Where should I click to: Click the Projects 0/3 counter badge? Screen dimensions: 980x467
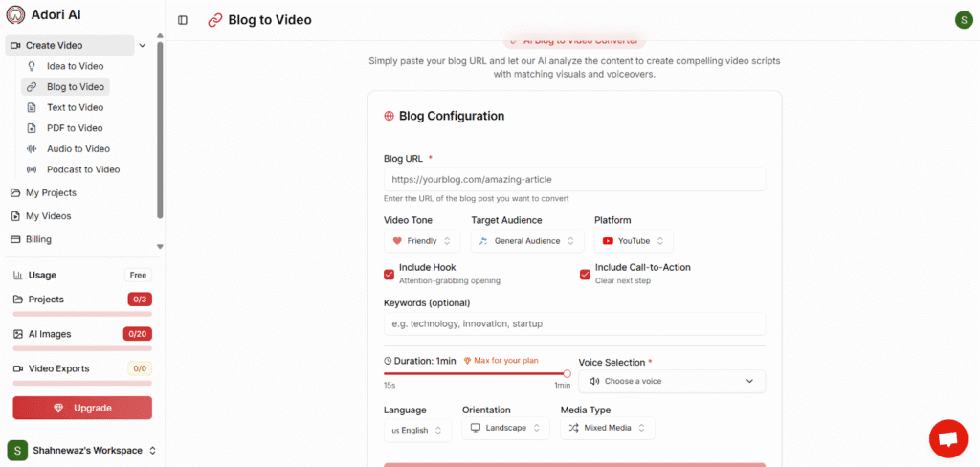pos(140,300)
